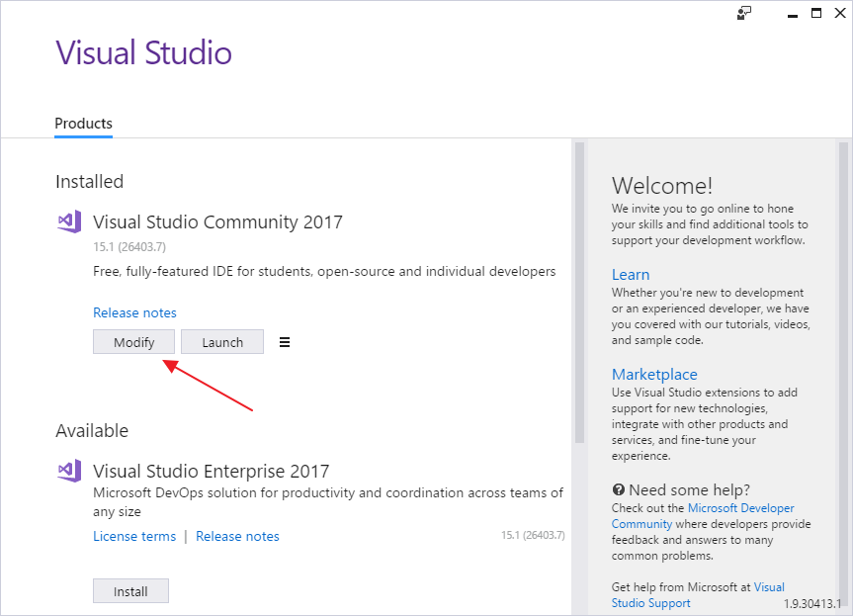
Task: Maximize the installer window
Action: click(x=816, y=13)
